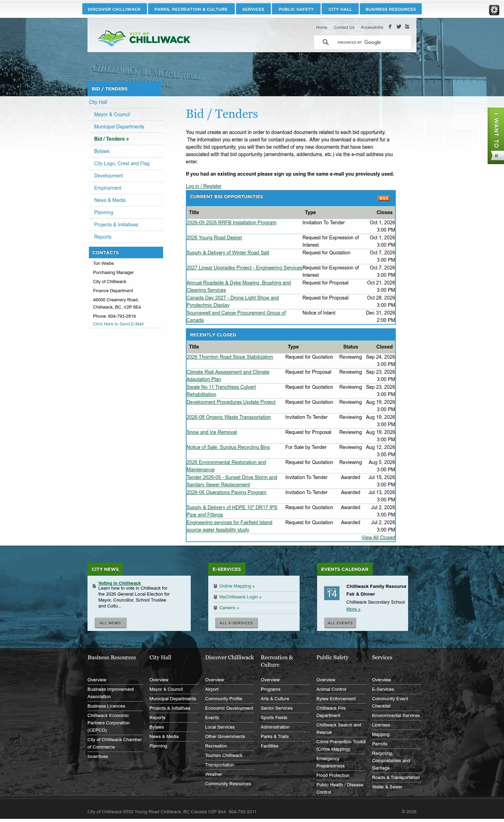
Task: Select Mayor & Council in the sidebar
Action: click(x=112, y=114)
